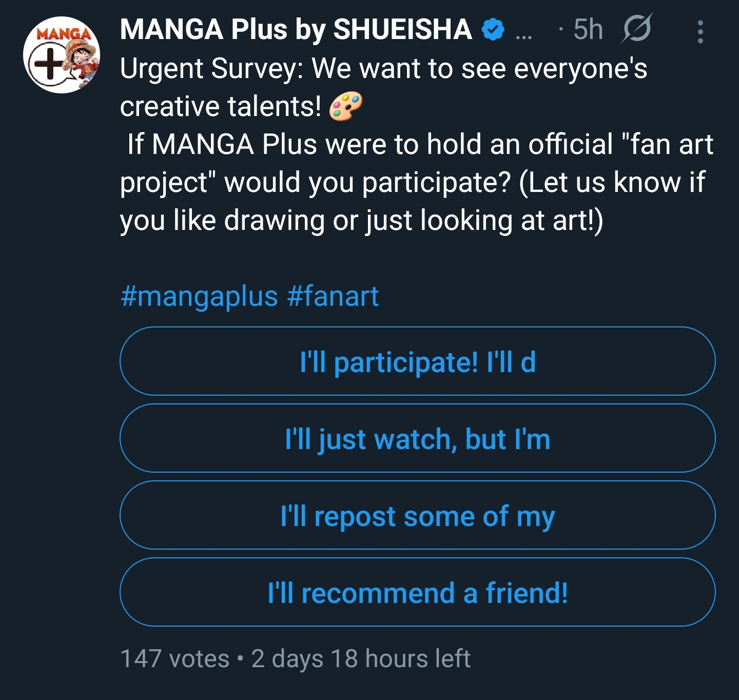Open the vertical three-dot more menu
Viewport: 739px width, 700px height.
click(700, 32)
